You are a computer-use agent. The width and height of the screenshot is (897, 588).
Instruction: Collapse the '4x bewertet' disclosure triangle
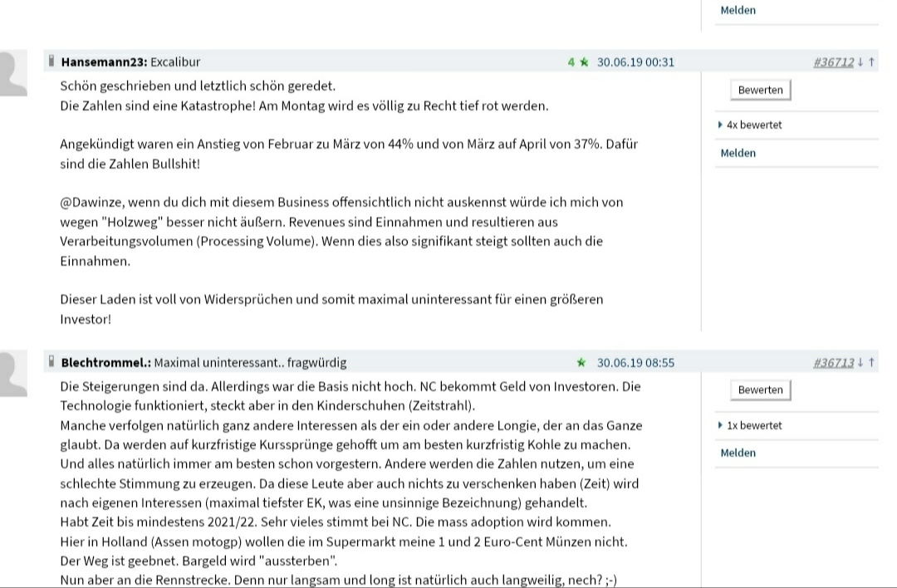click(719, 125)
